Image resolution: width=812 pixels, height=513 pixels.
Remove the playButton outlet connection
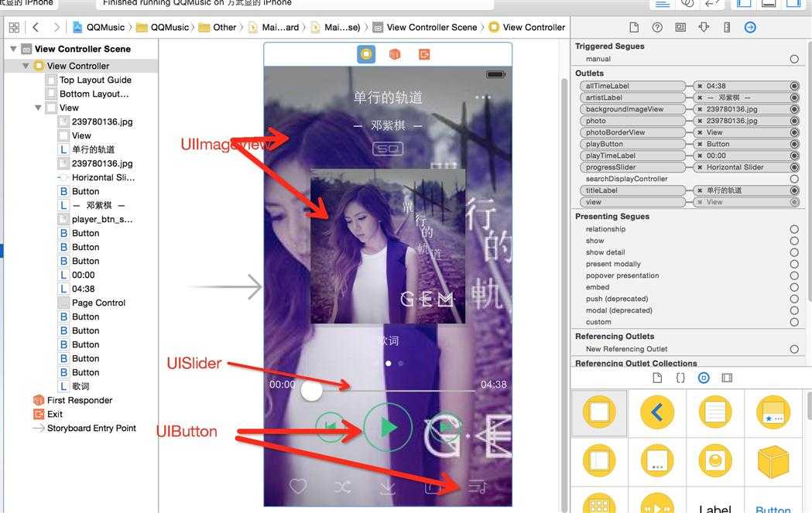coord(700,144)
